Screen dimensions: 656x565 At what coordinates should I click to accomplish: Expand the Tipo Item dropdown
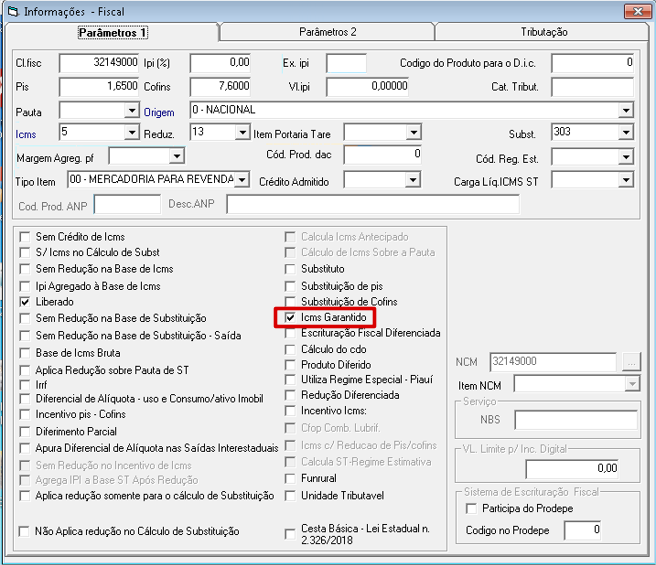click(241, 180)
